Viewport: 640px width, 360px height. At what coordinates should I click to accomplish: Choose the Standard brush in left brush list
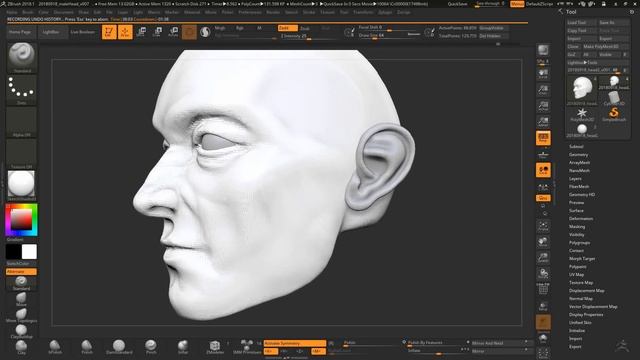(x=21, y=282)
